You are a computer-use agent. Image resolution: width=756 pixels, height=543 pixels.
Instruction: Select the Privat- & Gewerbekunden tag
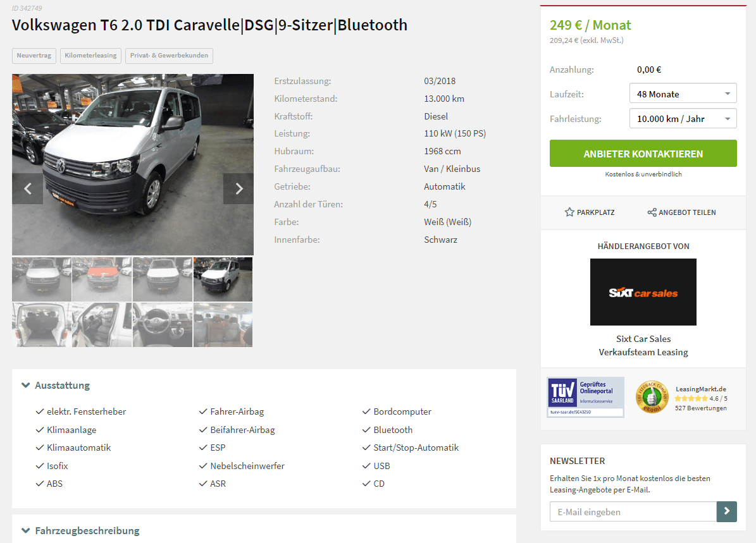pos(169,56)
